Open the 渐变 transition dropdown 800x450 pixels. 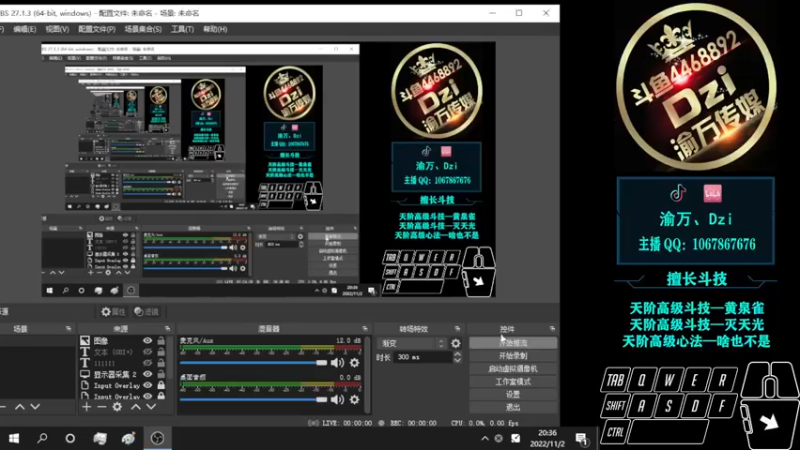[x=412, y=343]
